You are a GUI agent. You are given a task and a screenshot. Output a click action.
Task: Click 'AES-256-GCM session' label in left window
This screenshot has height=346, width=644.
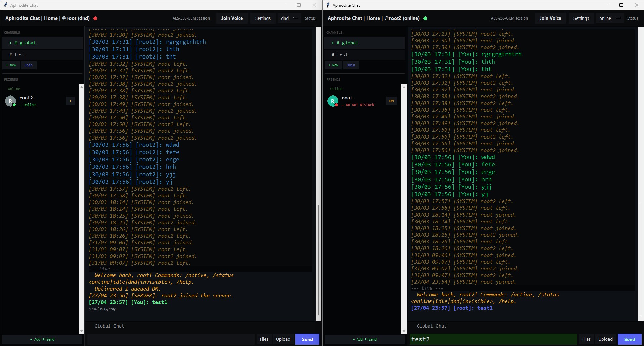(191, 18)
